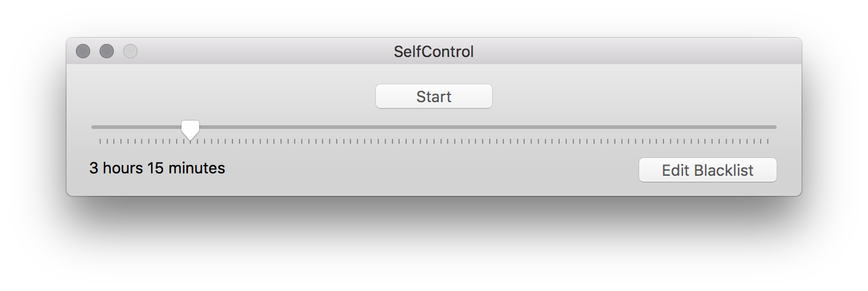Click the disabled zoom window button

(130, 52)
